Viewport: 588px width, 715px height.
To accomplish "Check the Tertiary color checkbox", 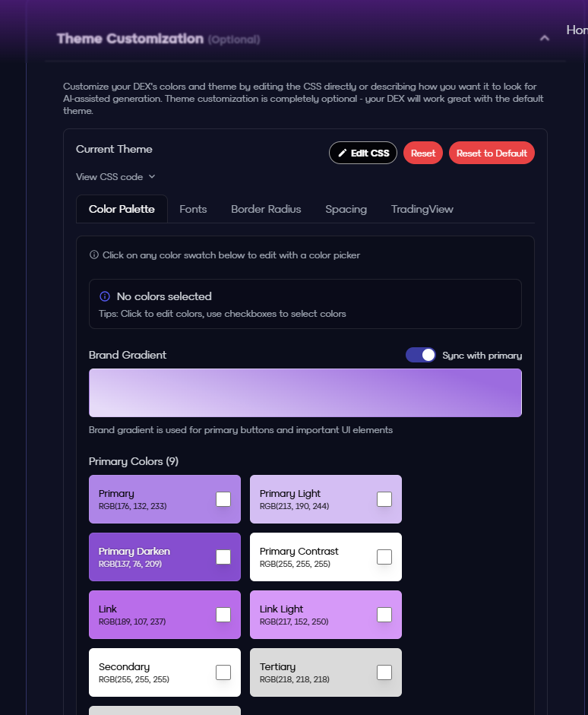I will (384, 672).
